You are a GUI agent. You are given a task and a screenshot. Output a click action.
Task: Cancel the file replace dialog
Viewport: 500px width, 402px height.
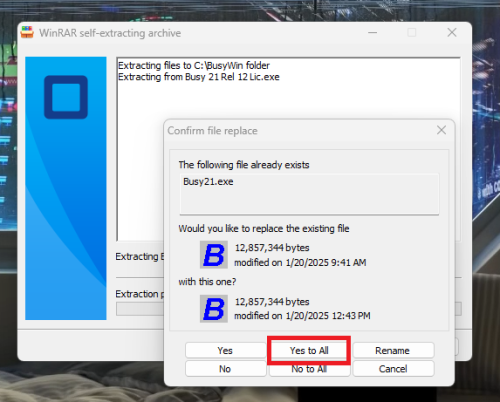pyautogui.click(x=393, y=369)
